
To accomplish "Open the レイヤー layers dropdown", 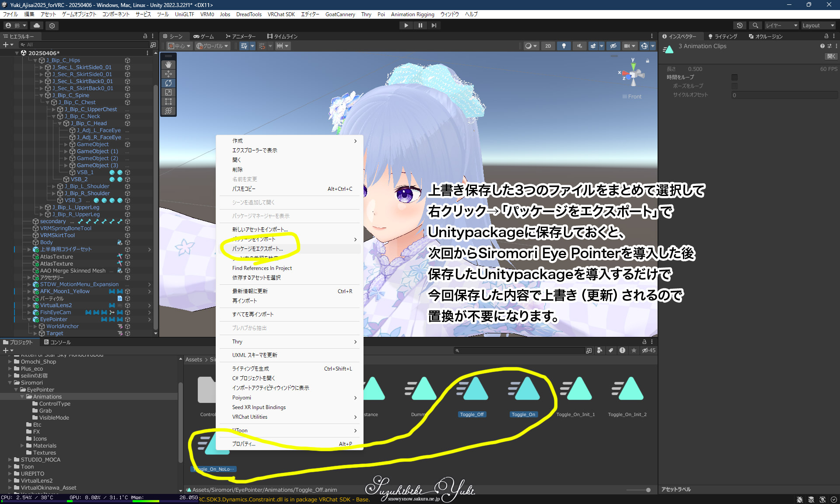I will pyautogui.click(x=781, y=25).
